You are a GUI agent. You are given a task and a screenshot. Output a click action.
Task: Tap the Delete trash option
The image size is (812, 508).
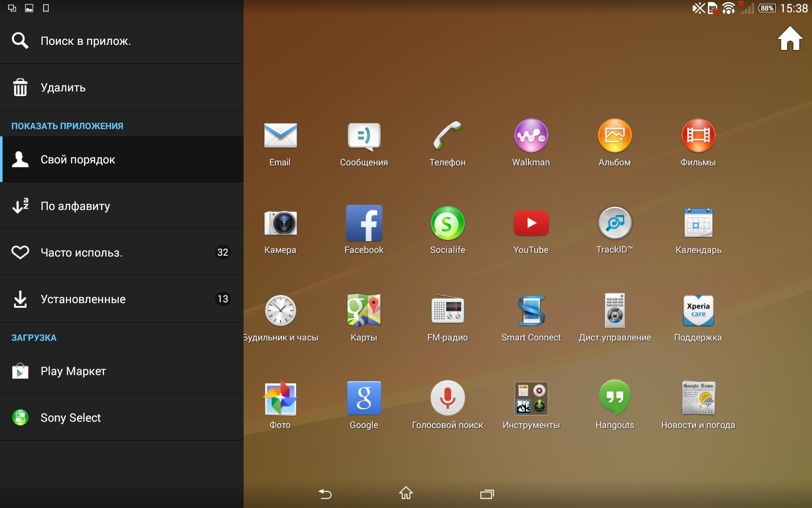[122, 88]
